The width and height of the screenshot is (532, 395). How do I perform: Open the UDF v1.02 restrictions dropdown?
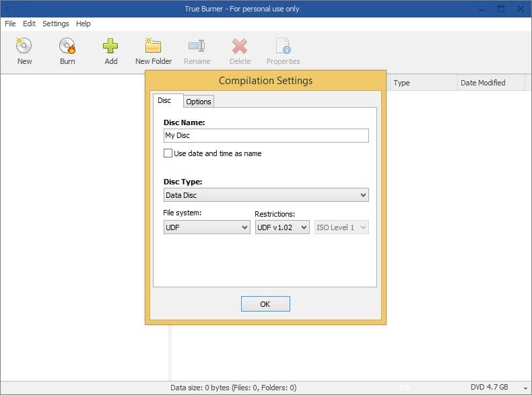coord(282,227)
